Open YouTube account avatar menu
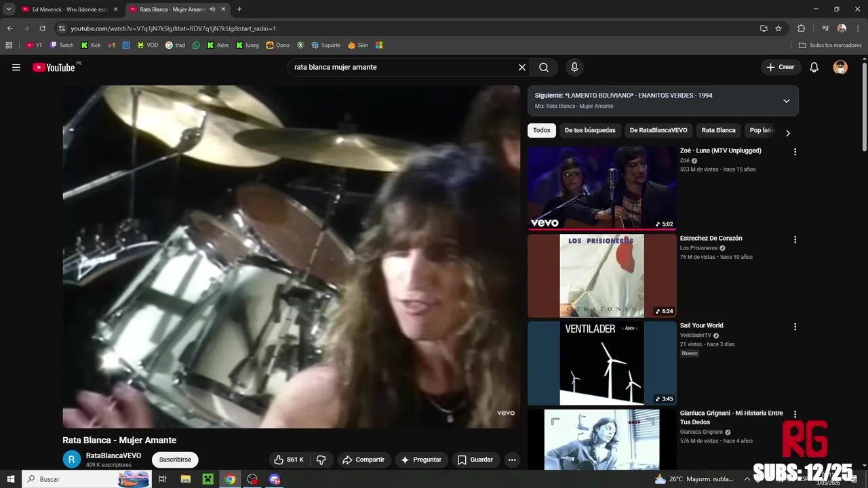Viewport: 868px width, 488px height. [840, 67]
